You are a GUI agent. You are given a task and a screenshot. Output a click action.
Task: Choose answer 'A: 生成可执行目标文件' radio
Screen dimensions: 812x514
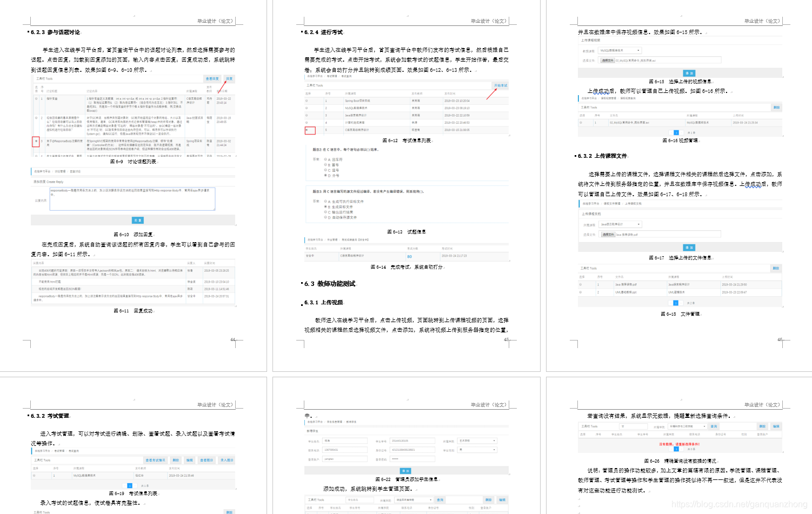(325, 202)
